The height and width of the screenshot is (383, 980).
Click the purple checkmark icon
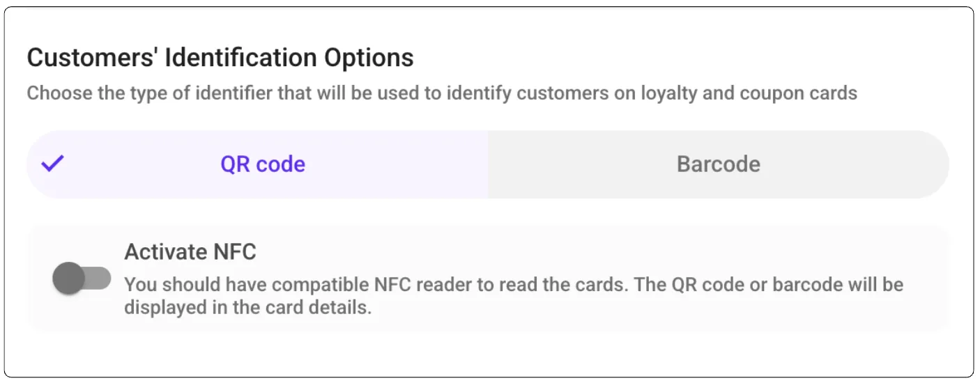[52, 164]
